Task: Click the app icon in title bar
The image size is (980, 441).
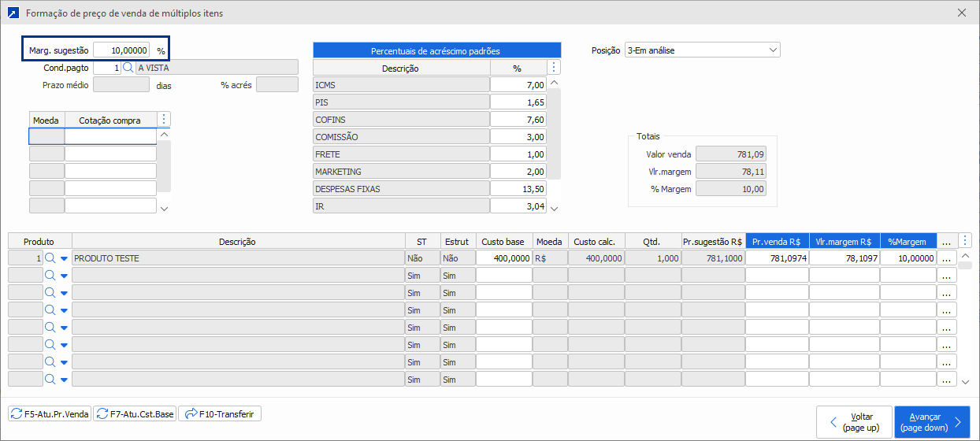Action: [x=13, y=13]
